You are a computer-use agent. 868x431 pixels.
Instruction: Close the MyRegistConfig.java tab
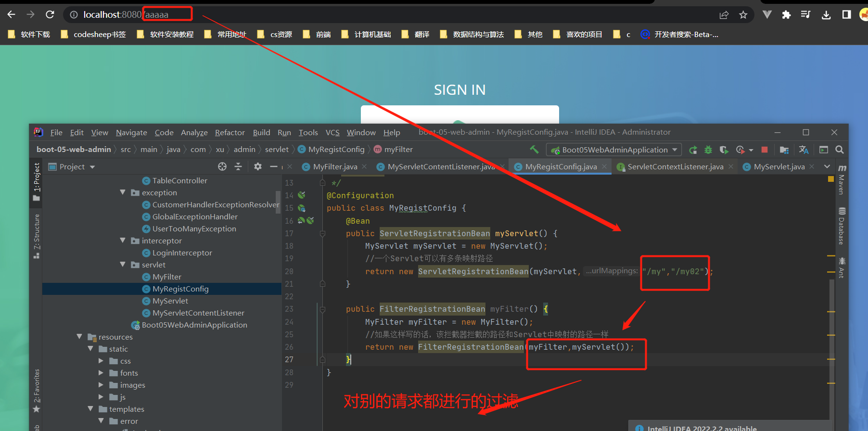605,166
